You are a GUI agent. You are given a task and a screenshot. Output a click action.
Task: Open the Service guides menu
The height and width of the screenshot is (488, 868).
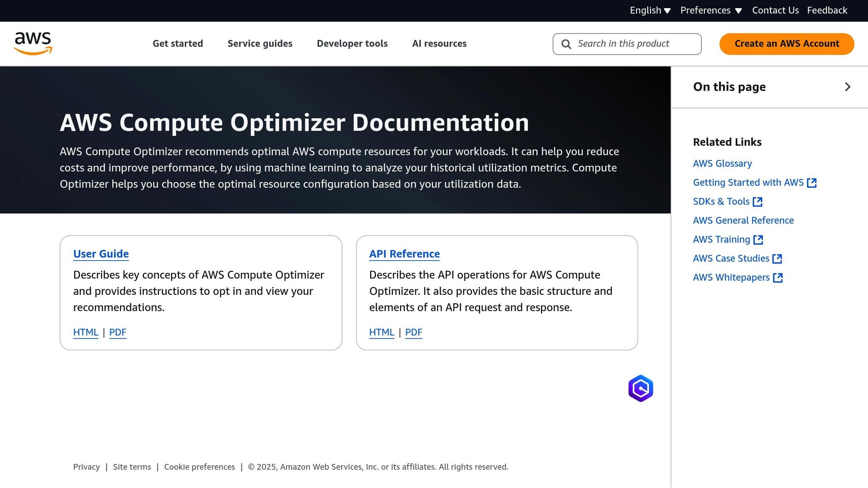[x=260, y=44]
